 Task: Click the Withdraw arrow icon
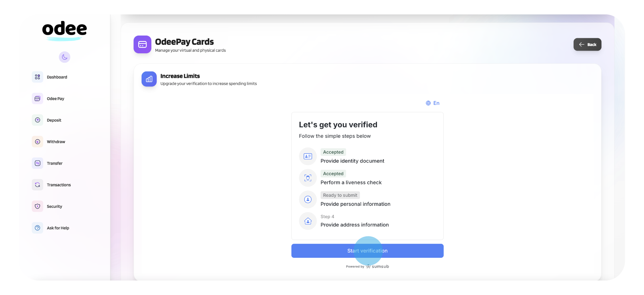[38, 141]
